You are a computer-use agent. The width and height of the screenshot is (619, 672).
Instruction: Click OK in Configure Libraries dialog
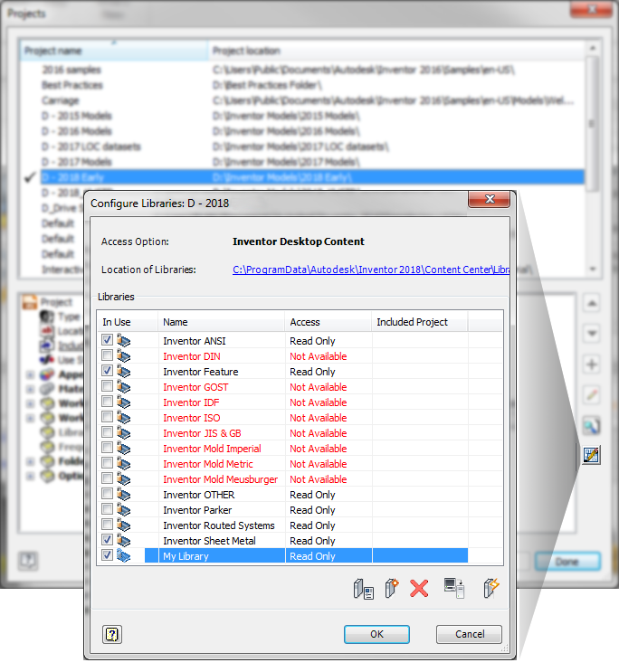376,634
